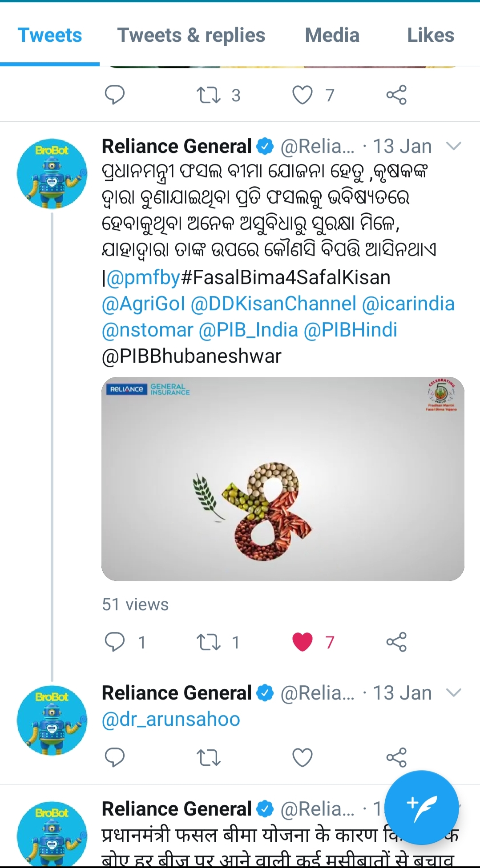This screenshot has width=480, height=868.
Task: Open BroBot avatar on Odia tweet
Action: pos(52,173)
